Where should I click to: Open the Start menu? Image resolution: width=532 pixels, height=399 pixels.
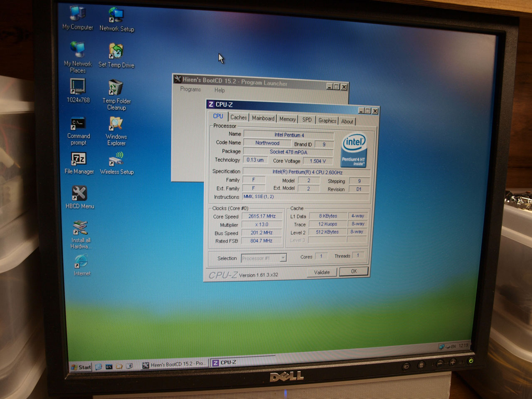(x=81, y=367)
